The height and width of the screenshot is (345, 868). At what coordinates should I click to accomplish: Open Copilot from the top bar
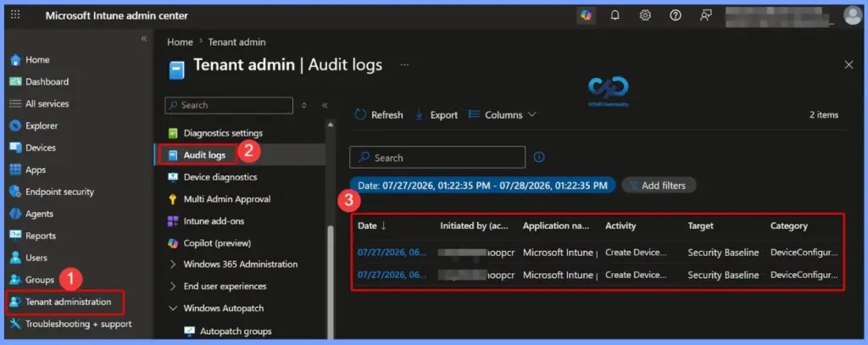pyautogui.click(x=587, y=15)
